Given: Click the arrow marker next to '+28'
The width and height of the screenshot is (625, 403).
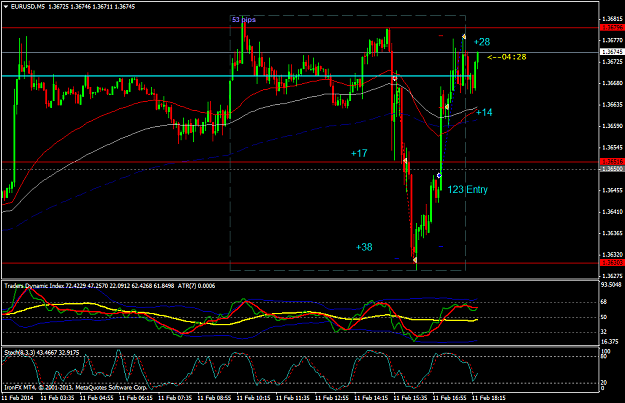Looking at the screenshot, I should [x=464, y=37].
